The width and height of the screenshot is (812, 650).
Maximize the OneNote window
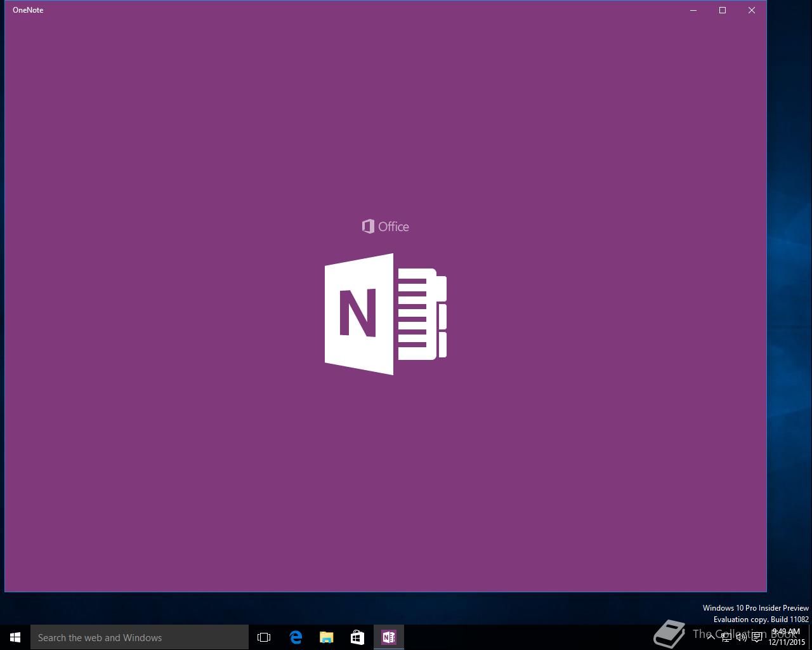coord(723,10)
